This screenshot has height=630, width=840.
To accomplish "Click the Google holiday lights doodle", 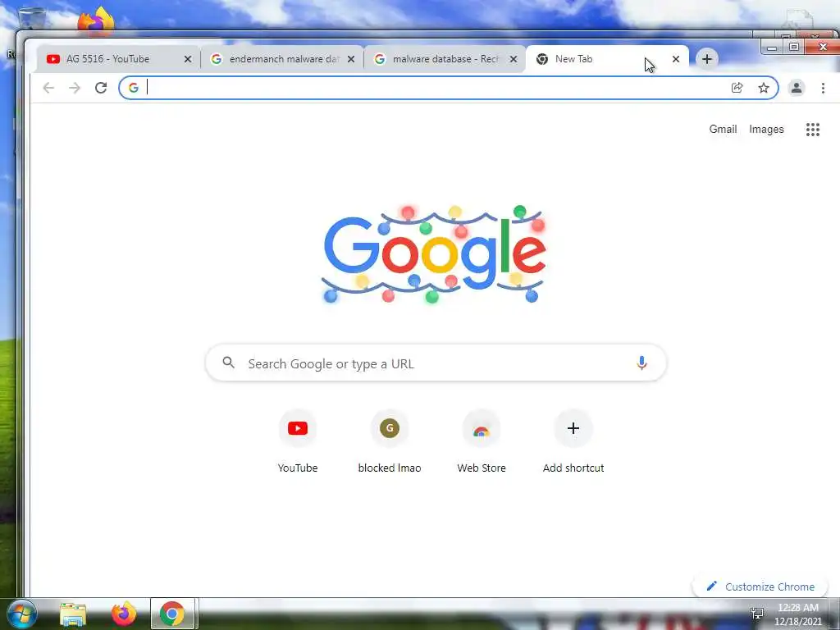I will pos(434,254).
